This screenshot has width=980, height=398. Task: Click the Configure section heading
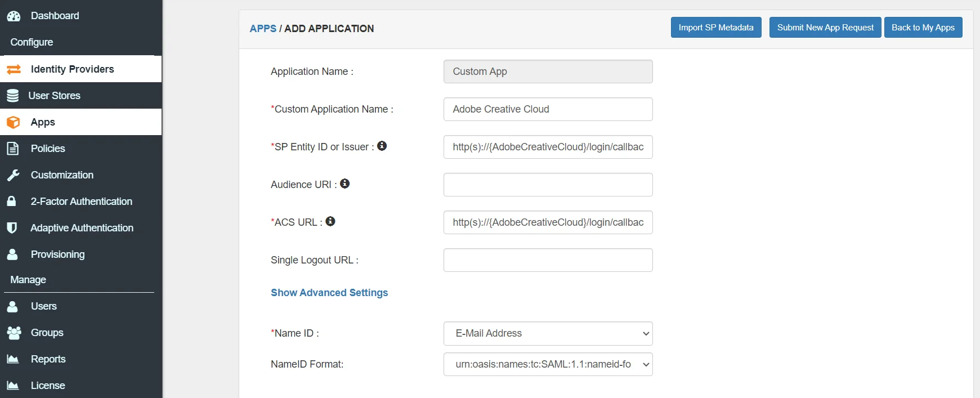[32, 42]
